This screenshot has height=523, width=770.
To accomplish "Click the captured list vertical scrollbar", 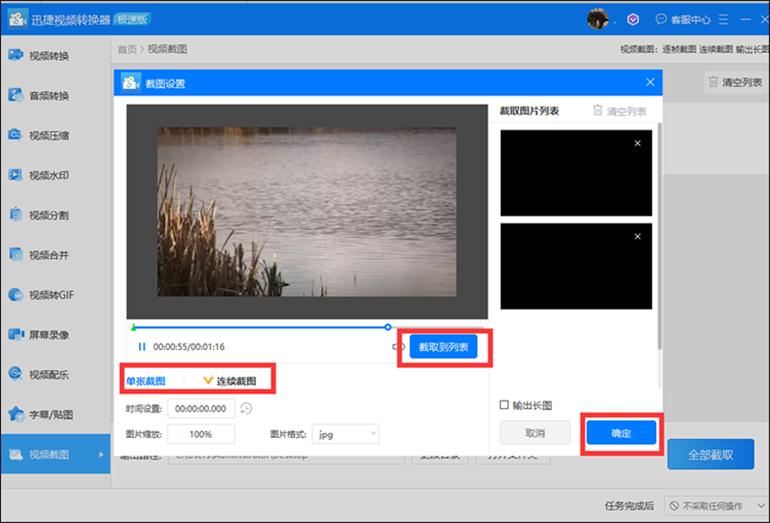I will click(x=659, y=236).
